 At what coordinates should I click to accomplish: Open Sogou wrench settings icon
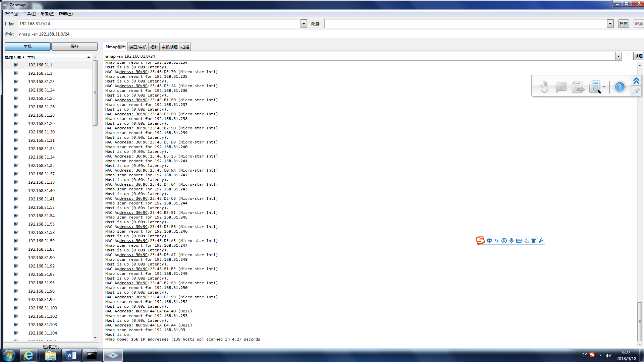541,241
